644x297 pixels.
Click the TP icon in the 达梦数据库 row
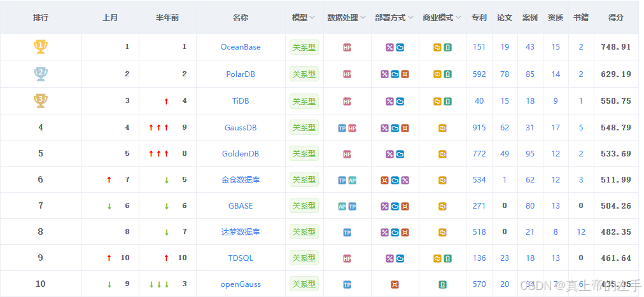tap(347, 233)
